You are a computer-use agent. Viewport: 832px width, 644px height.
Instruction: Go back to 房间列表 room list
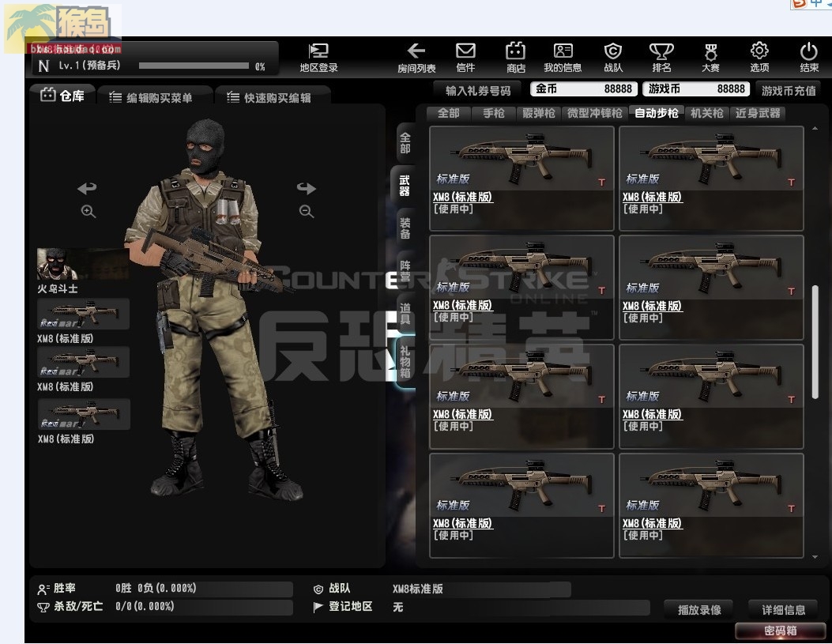click(416, 58)
